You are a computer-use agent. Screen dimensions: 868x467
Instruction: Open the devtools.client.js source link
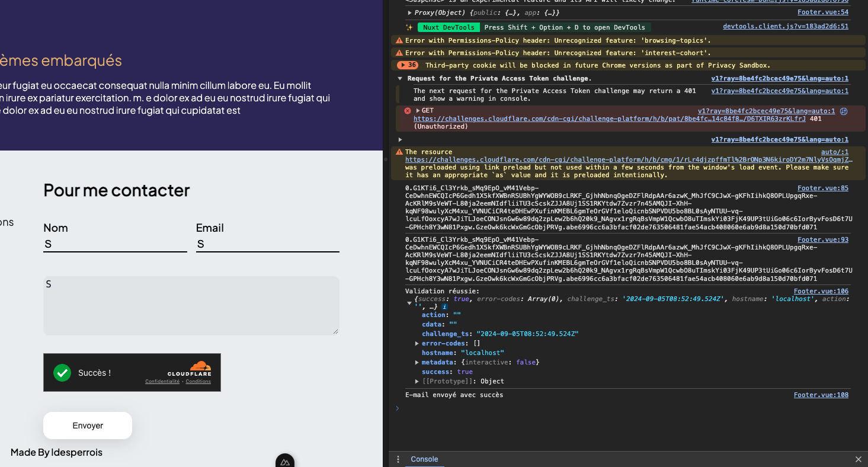pyautogui.click(x=786, y=26)
